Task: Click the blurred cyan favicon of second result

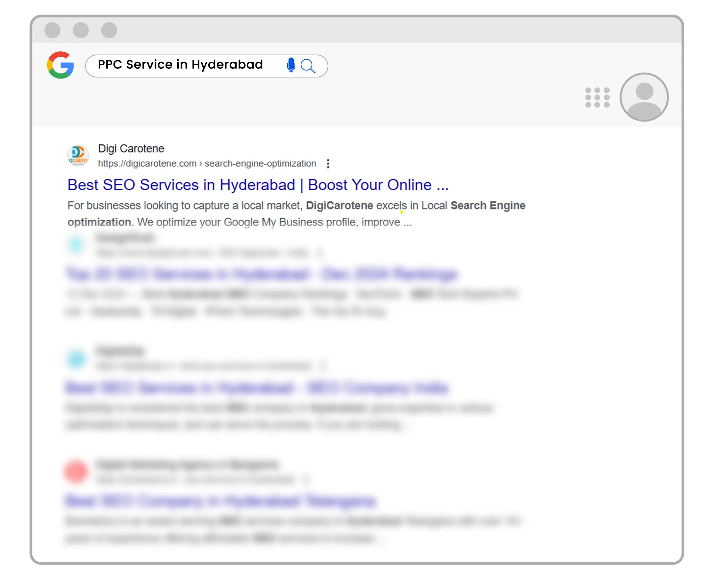Action: click(x=76, y=244)
